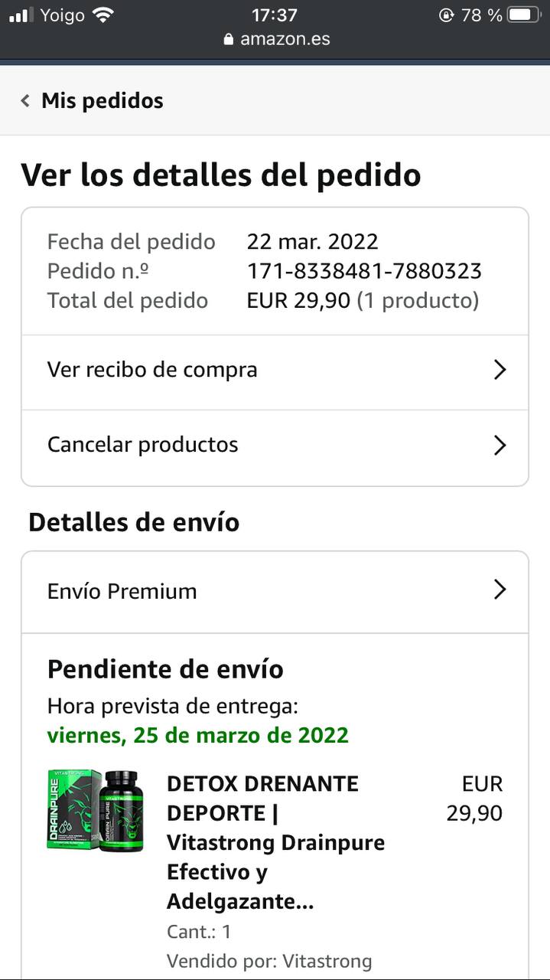Tap amazon.es address bar
The height and width of the screenshot is (980, 550).
[x=276, y=39]
